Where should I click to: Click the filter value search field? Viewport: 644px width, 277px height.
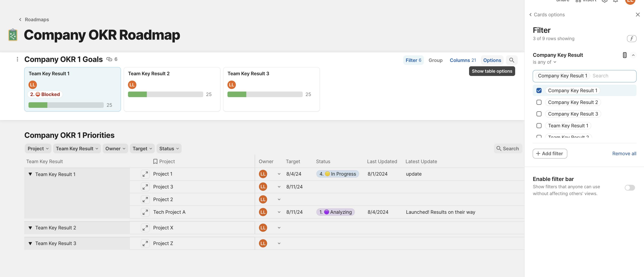(x=612, y=76)
